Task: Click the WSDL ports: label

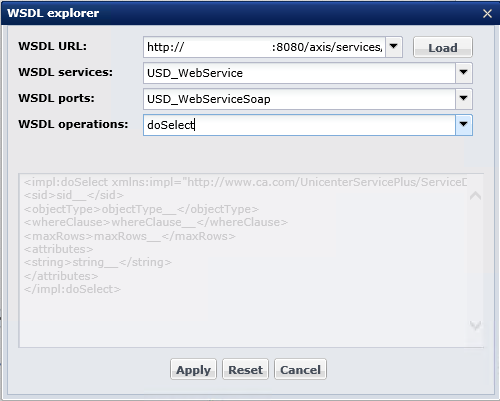Action: click(56, 98)
